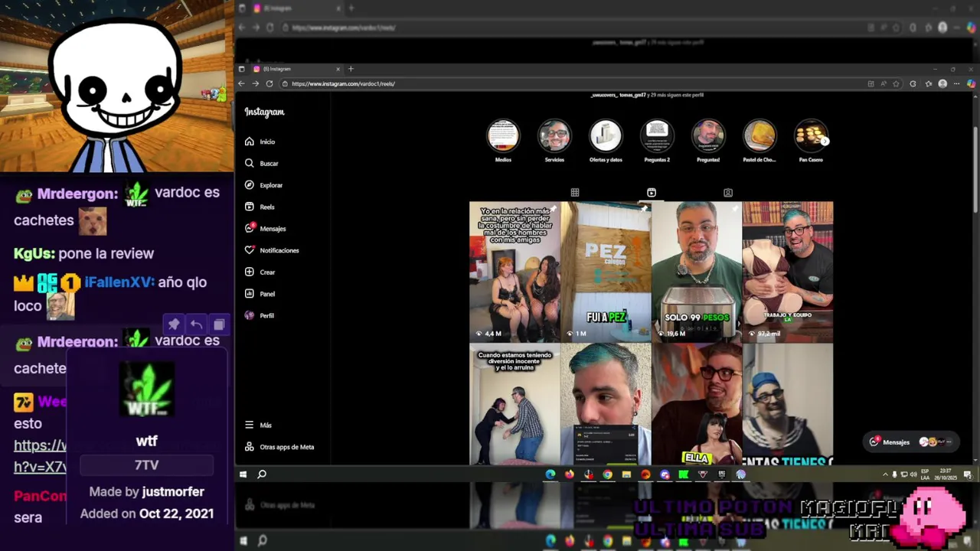This screenshot has height=551, width=980.
Task: Add page to favorites star icon
Action: [897, 83]
